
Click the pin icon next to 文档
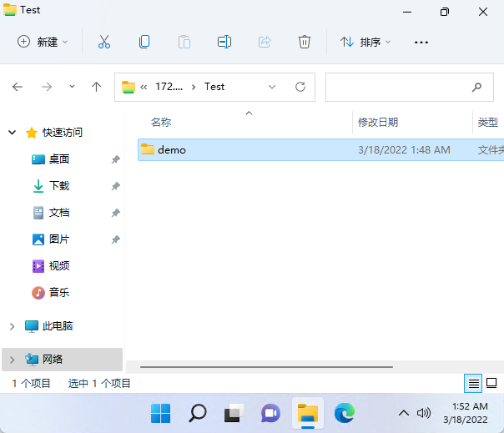[116, 213]
